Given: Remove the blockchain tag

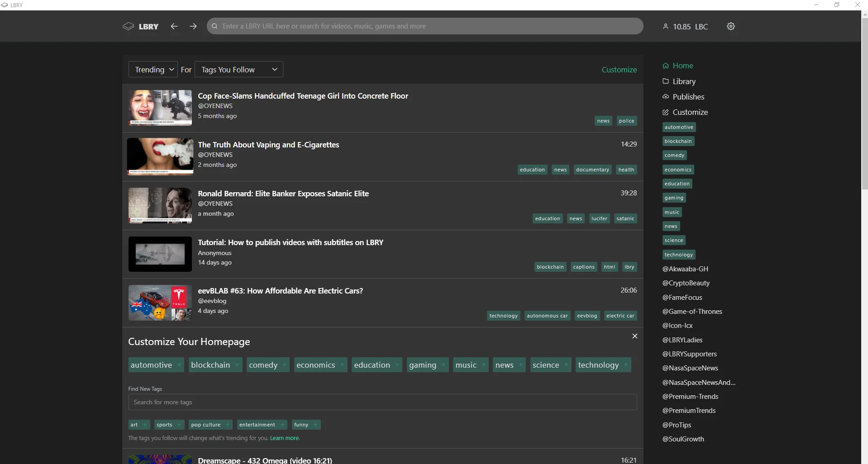Looking at the screenshot, I should pyautogui.click(x=237, y=365).
